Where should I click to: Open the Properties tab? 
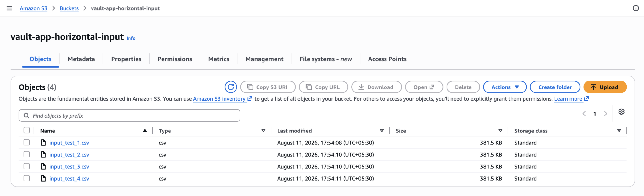pyautogui.click(x=126, y=59)
